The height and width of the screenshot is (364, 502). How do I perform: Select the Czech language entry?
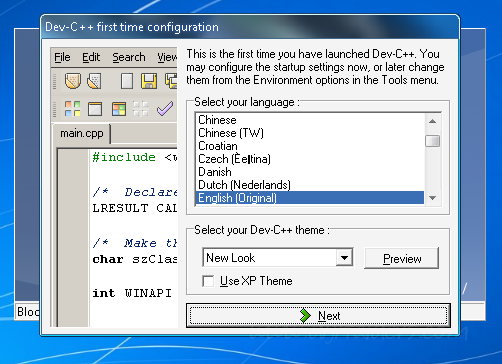coord(310,159)
